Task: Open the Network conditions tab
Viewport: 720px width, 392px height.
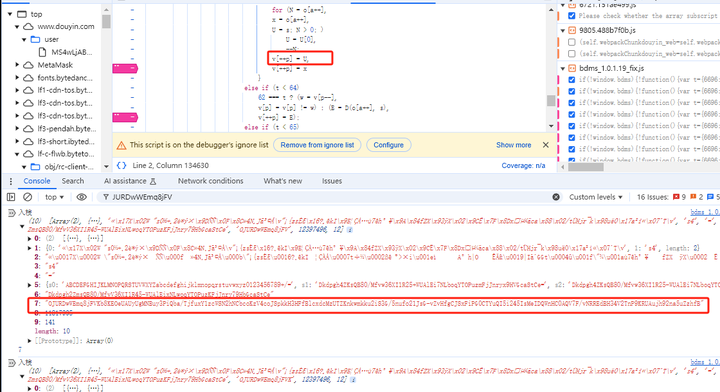Action: 210,181
